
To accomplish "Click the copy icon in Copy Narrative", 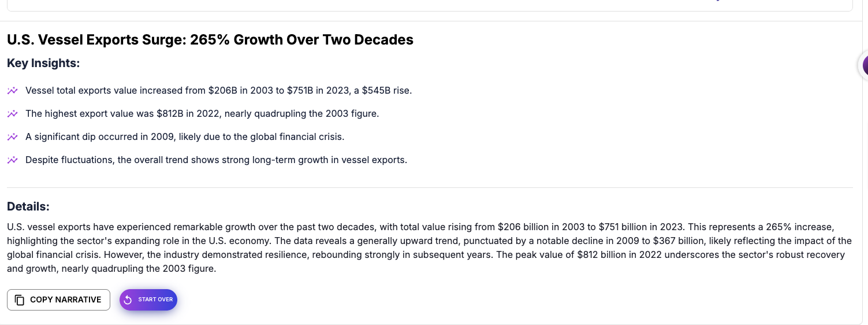I will point(20,300).
